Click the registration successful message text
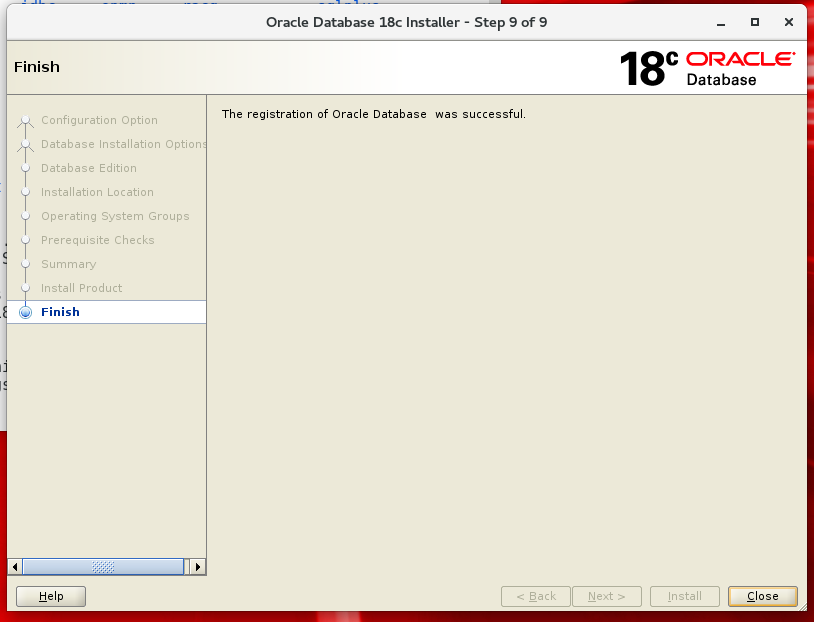This screenshot has height=622, width=814. (374, 114)
